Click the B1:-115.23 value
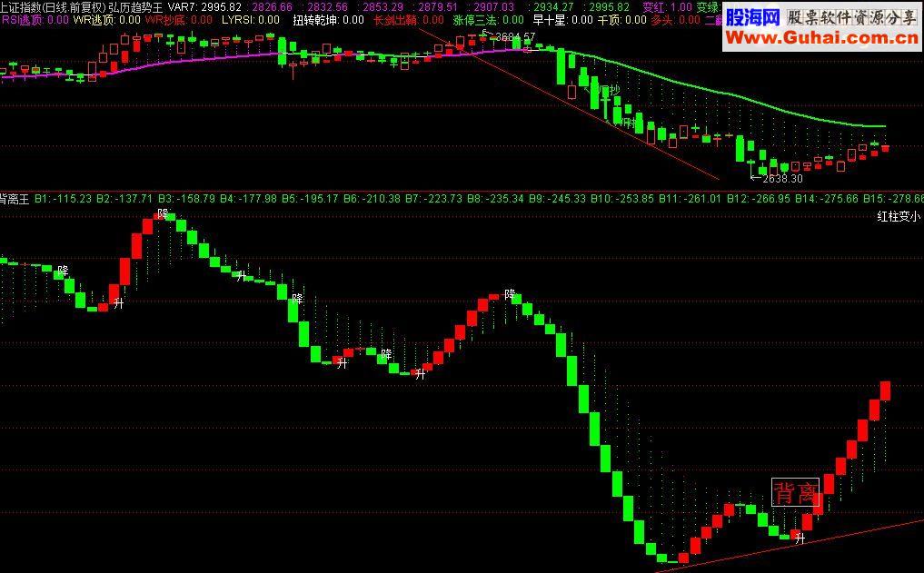 pyautogui.click(x=63, y=199)
